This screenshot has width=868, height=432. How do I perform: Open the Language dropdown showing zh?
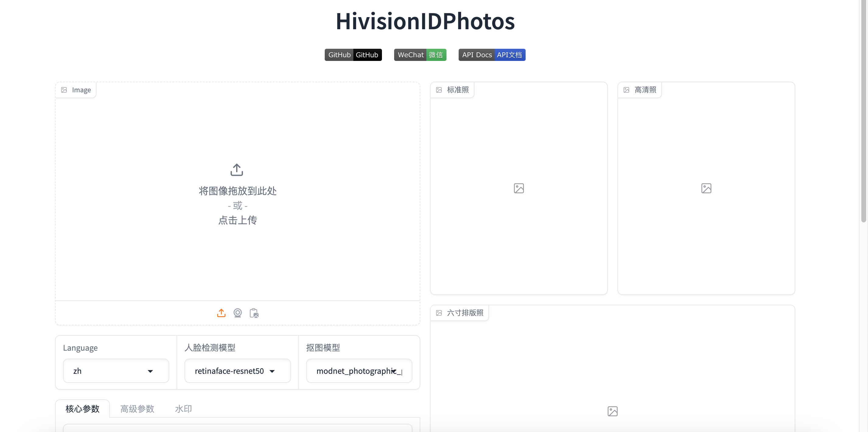click(116, 371)
